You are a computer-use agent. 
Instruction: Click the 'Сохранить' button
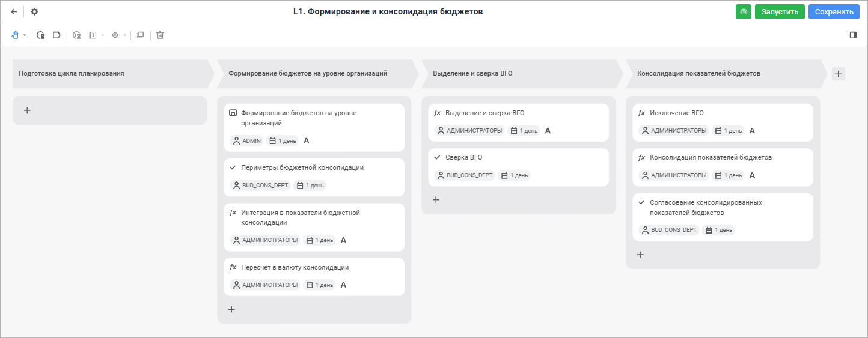(x=834, y=11)
